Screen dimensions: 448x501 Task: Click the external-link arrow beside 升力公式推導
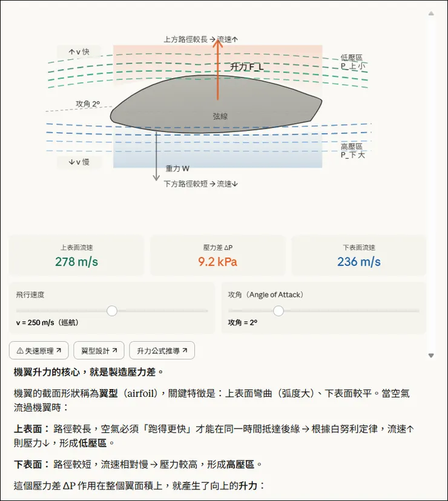pos(184,350)
